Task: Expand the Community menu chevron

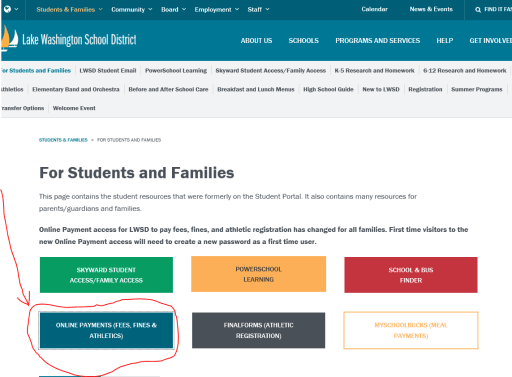Action: (150, 9)
